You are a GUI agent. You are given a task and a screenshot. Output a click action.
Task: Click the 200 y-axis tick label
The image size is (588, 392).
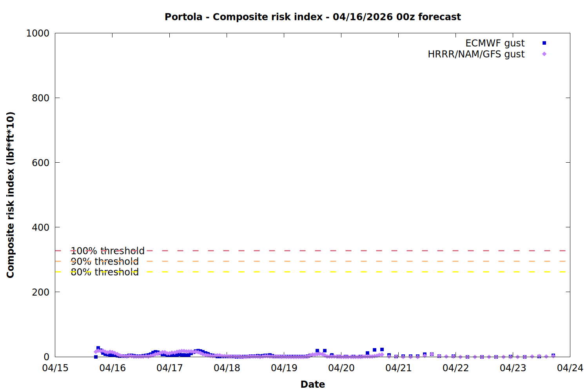(x=40, y=292)
